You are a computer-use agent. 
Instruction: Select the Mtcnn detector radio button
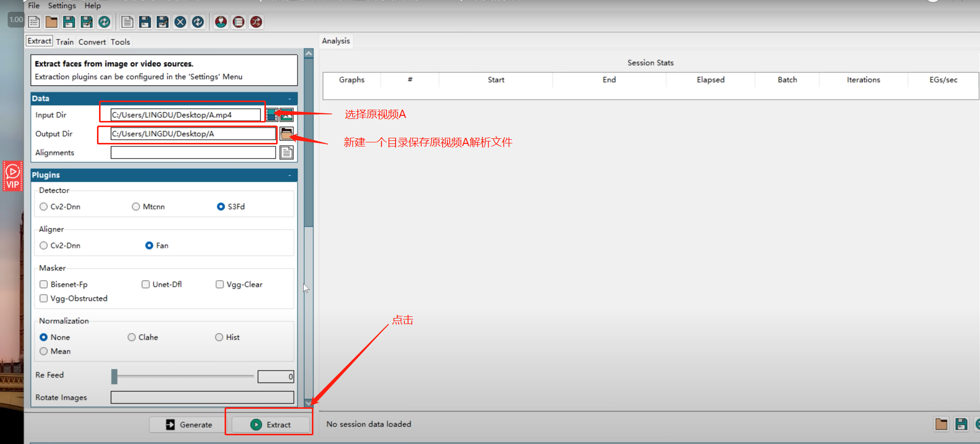pyautogui.click(x=136, y=207)
